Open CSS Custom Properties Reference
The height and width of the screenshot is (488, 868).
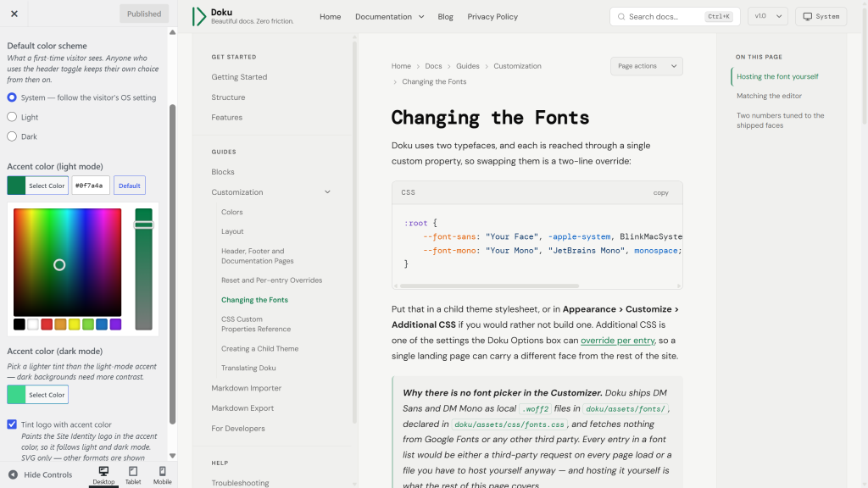pyautogui.click(x=256, y=324)
